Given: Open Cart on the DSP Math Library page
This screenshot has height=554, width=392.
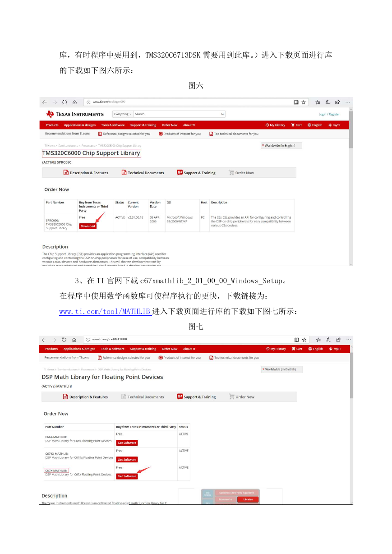Looking at the screenshot, I should tap(297, 349).
